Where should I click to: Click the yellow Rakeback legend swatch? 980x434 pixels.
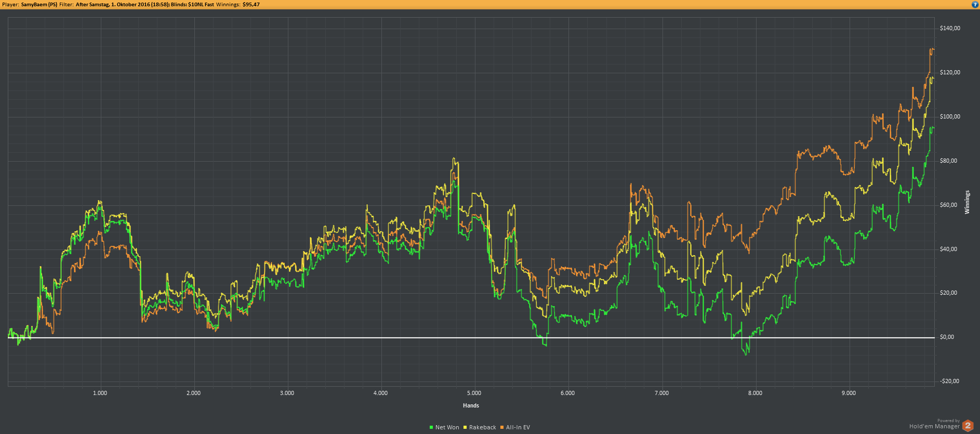(465, 427)
